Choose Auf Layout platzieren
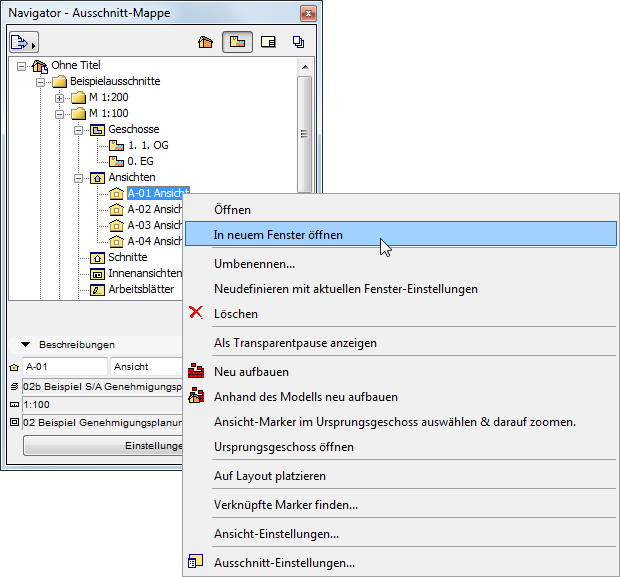Image resolution: width=620 pixels, height=577 pixels. [401, 476]
